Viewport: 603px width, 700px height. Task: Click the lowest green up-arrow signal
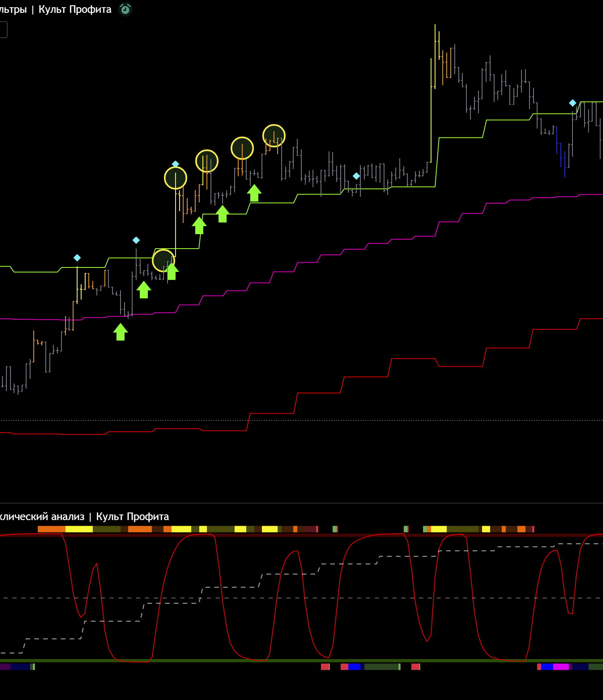coord(121,332)
